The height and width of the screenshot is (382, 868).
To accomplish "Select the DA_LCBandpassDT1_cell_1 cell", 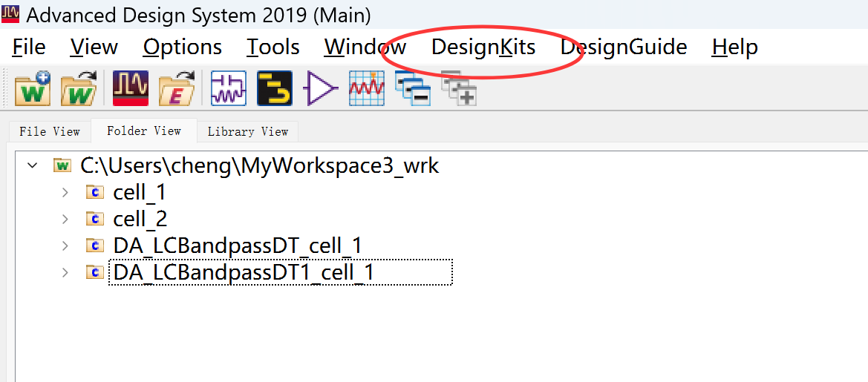I will point(244,272).
